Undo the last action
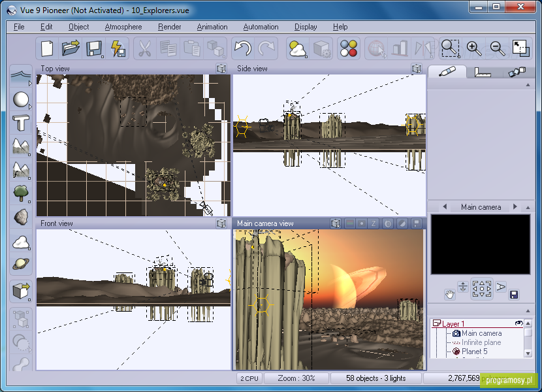 click(x=243, y=48)
